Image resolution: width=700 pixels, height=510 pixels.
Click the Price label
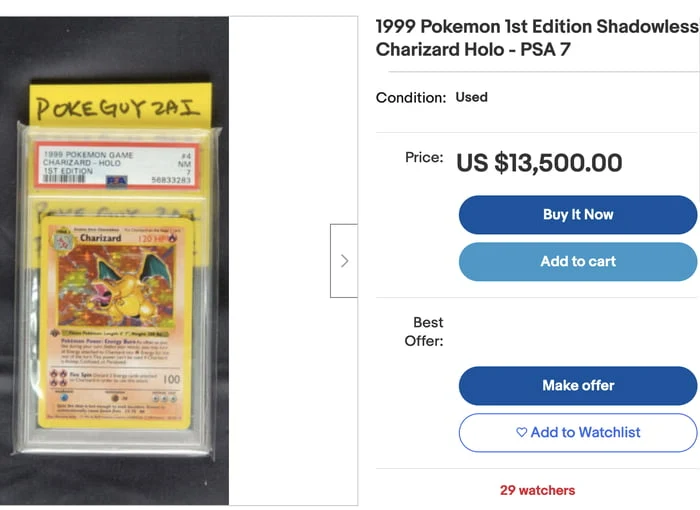pyautogui.click(x=424, y=158)
